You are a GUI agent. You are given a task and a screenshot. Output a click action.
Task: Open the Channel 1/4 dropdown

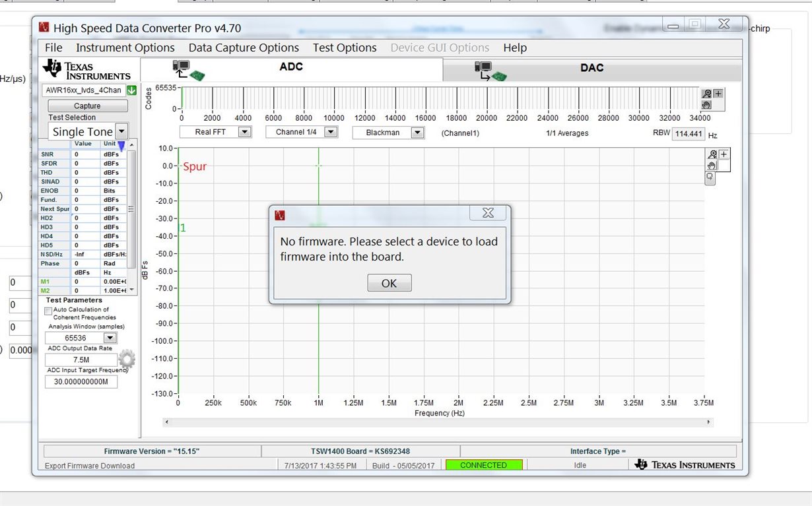pyautogui.click(x=331, y=132)
